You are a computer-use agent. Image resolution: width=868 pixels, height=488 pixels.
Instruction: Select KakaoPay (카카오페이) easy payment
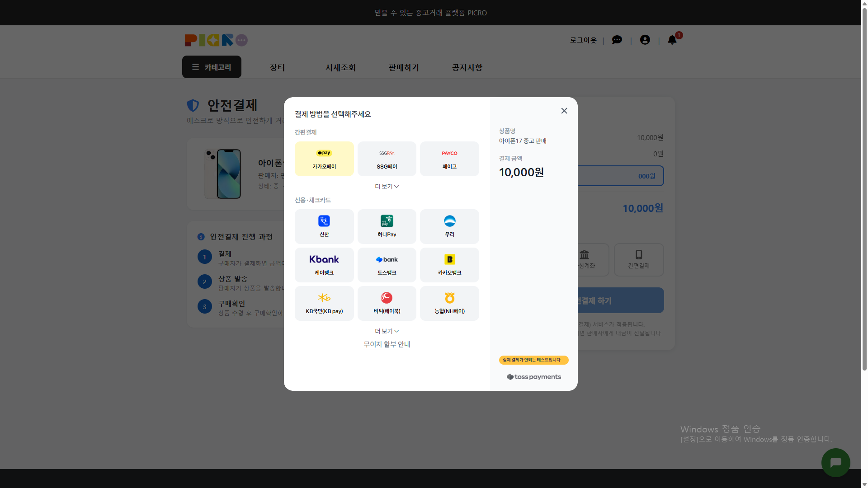pos(324,159)
